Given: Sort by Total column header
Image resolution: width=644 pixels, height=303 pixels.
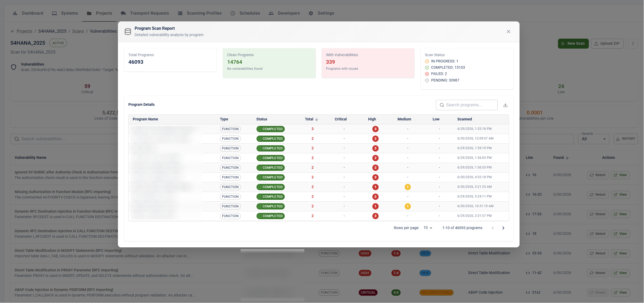Looking at the screenshot, I should (x=311, y=119).
